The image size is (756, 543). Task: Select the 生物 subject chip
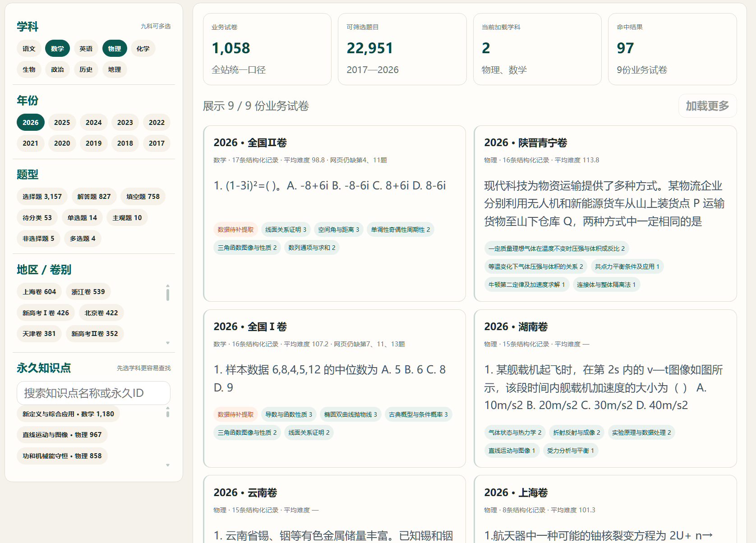point(29,69)
